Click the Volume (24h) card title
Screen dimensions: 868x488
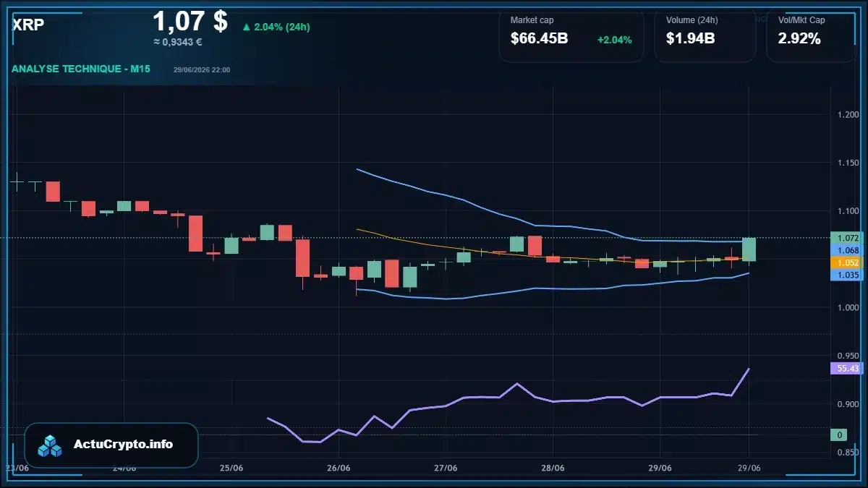pos(692,20)
